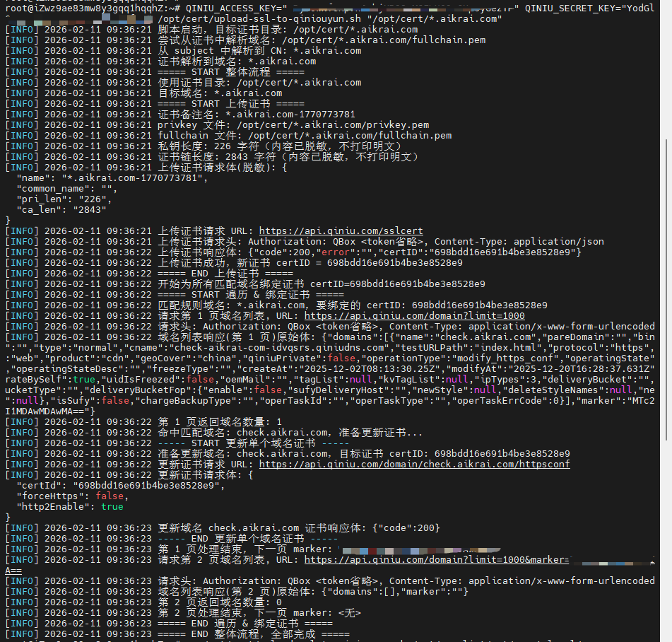Screen dimensions: 672x642
Task: Click the "http2Enable": true value
Action: coord(112,506)
